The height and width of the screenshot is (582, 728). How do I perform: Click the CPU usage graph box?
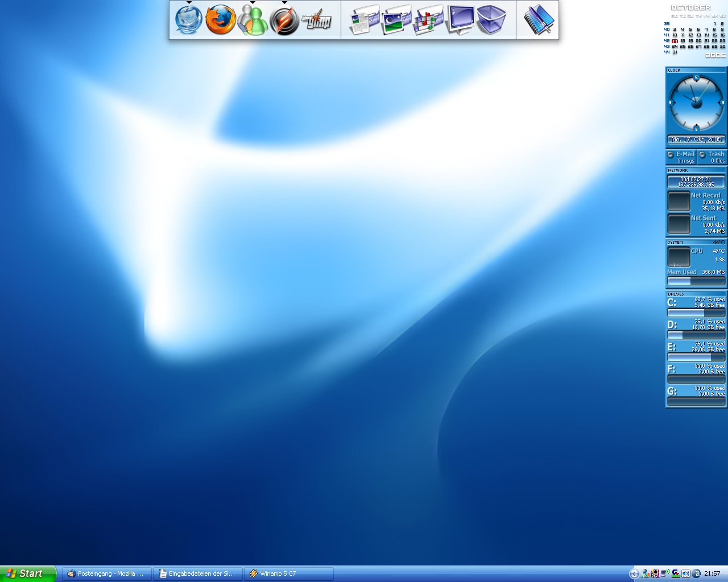coord(679,257)
